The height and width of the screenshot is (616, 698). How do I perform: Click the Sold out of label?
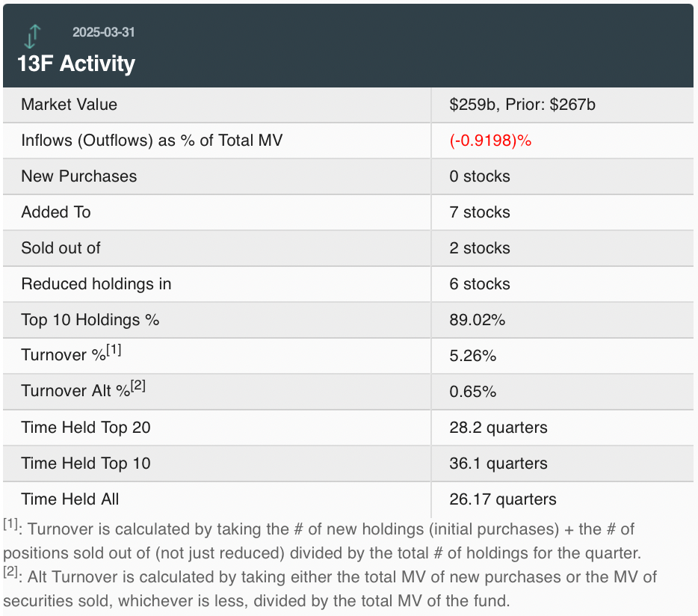tap(61, 248)
